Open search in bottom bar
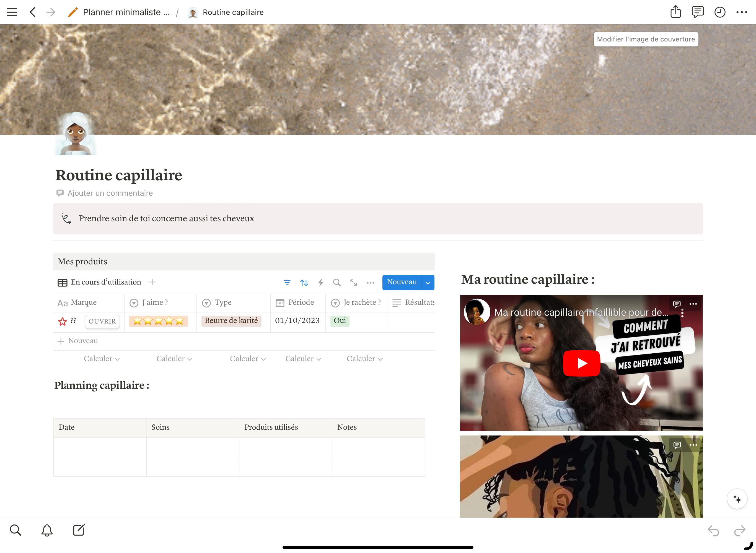 15,530
